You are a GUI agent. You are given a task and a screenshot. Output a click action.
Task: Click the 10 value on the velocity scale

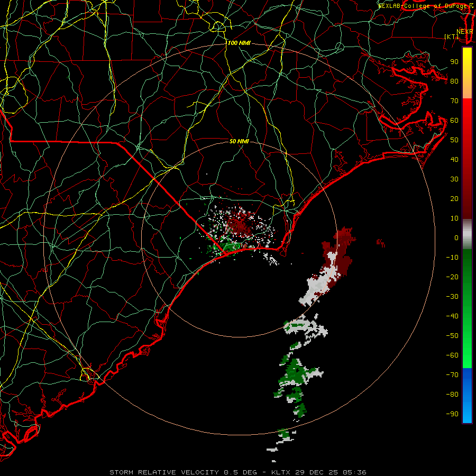454,218
